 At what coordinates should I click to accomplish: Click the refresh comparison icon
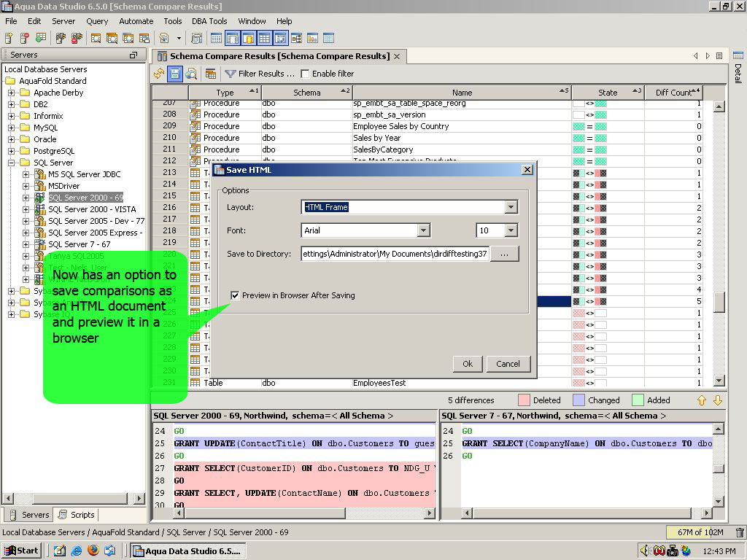(158, 74)
